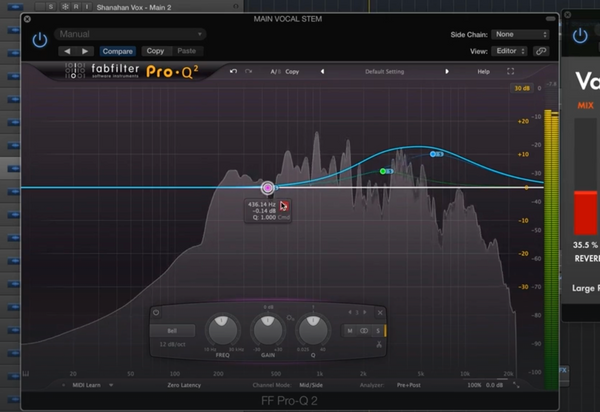This screenshot has height=412, width=600.
Task: Select the blue EQ band node
Action: [433, 154]
